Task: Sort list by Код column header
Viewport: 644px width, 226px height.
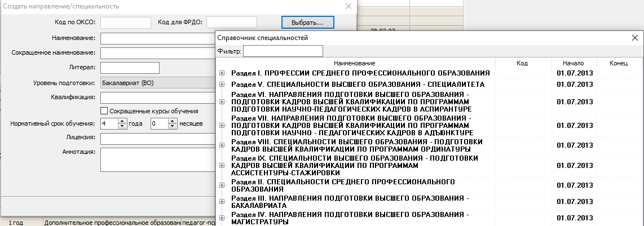Action: [x=522, y=63]
